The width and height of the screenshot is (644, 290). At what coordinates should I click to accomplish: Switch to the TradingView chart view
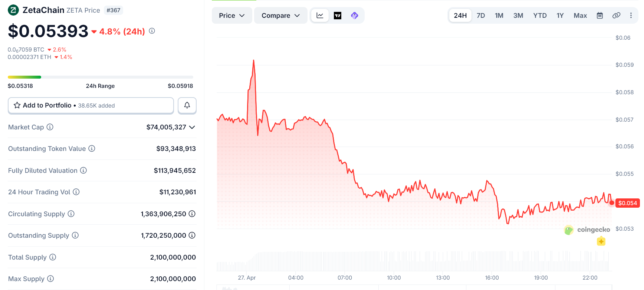click(x=338, y=16)
